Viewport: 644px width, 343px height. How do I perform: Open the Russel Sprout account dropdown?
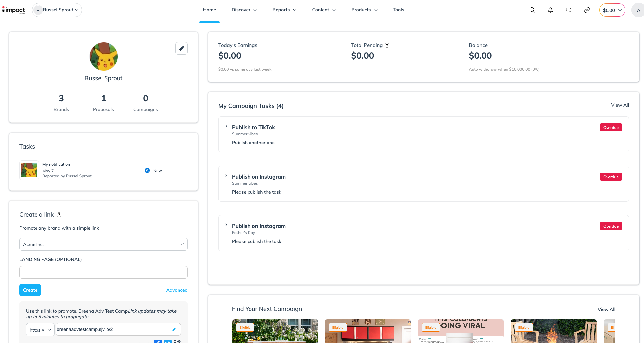pyautogui.click(x=57, y=10)
